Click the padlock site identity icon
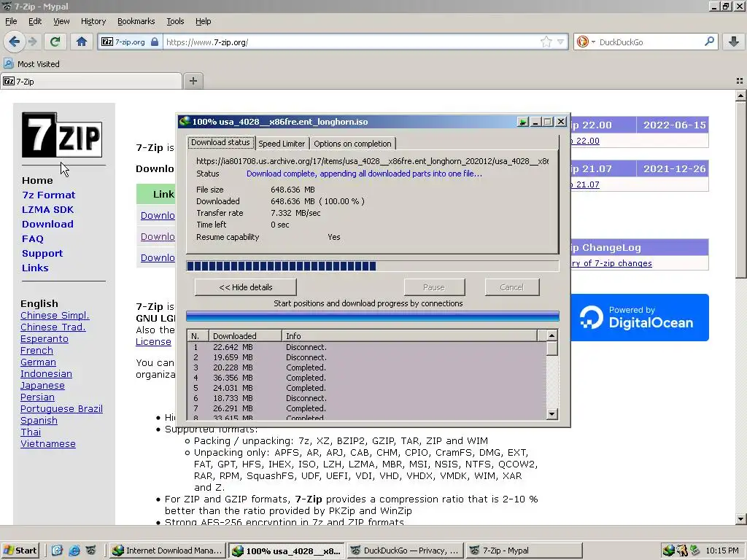 (x=155, y=42)
